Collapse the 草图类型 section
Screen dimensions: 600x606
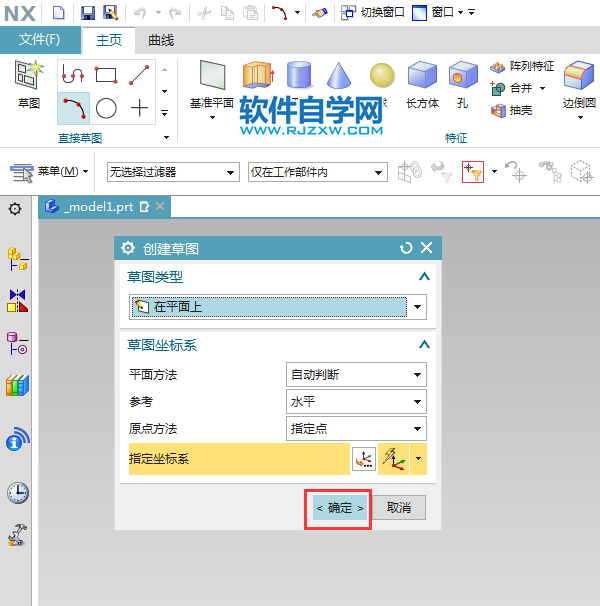(424, 277)
